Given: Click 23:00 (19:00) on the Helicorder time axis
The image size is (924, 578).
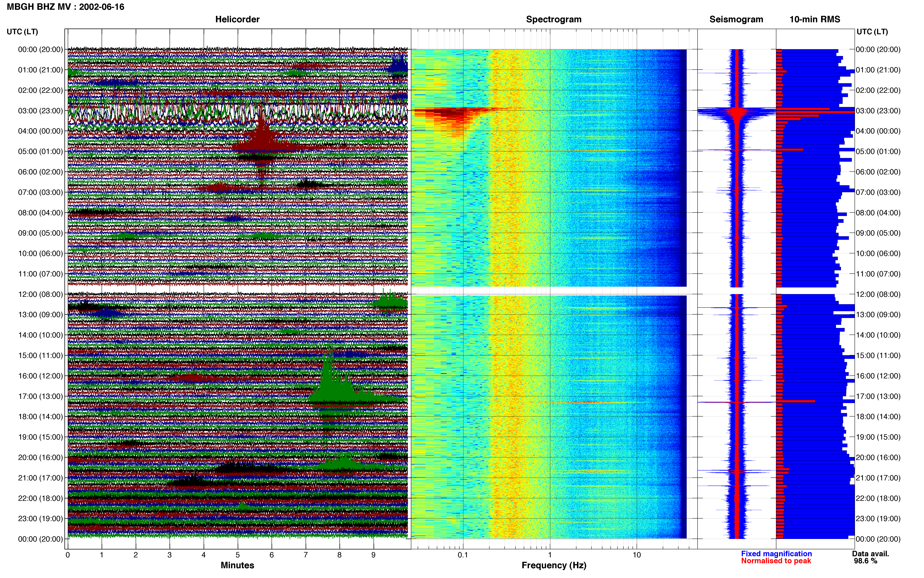Looking at the screenshot, I should (x=41, y=519).
